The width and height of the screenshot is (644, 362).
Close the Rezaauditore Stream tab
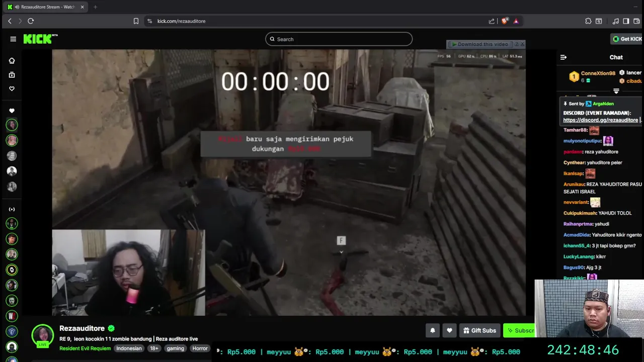coord(82,7)
